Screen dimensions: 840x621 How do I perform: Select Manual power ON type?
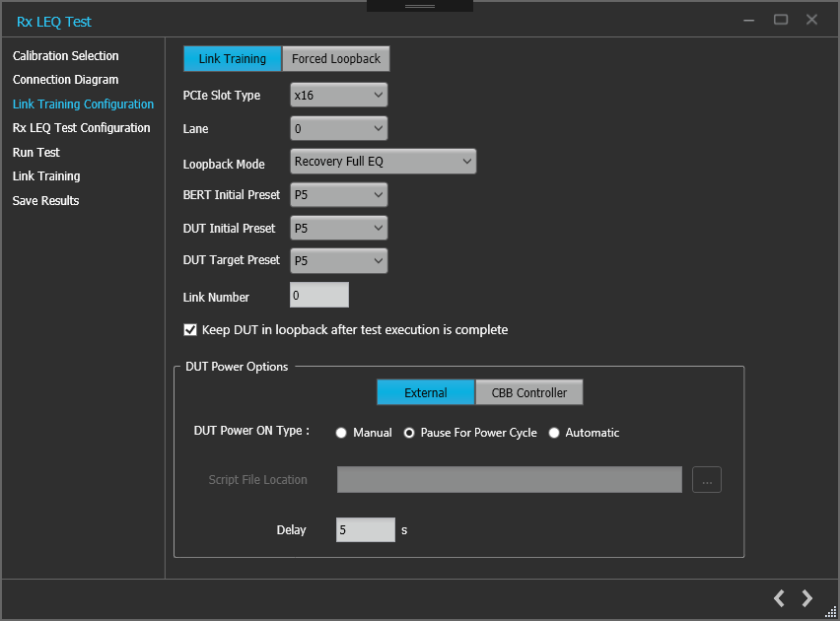point(342,433)
